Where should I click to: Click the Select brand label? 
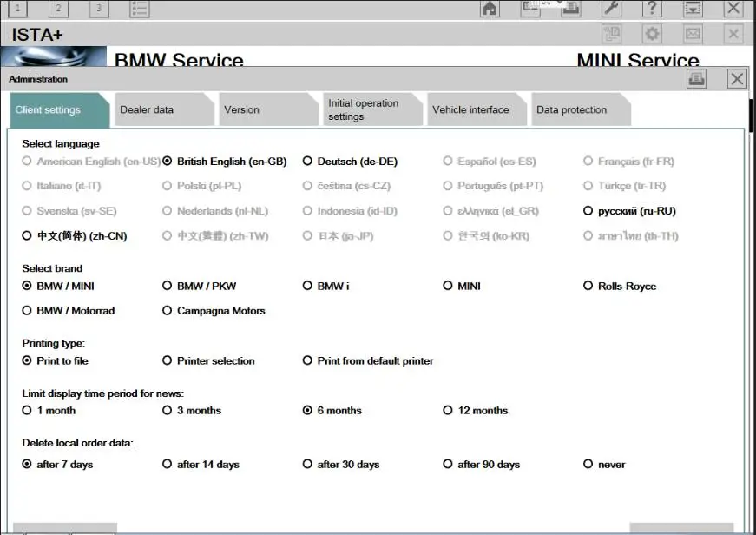[52, 268]
